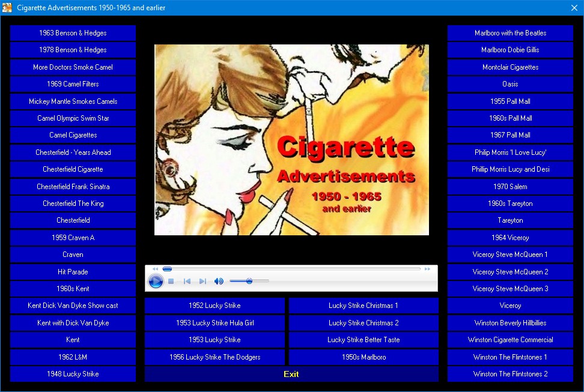Play Winston The Flintstones 2

[510, 374]
